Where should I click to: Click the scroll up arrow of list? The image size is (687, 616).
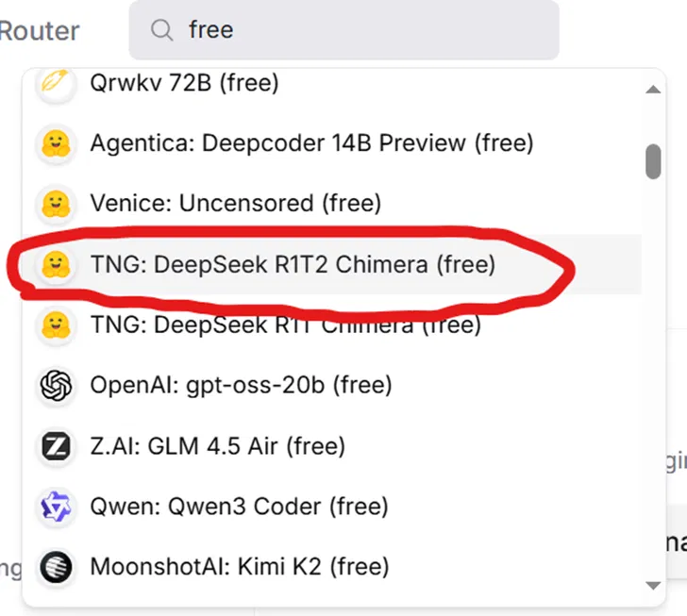653,90
